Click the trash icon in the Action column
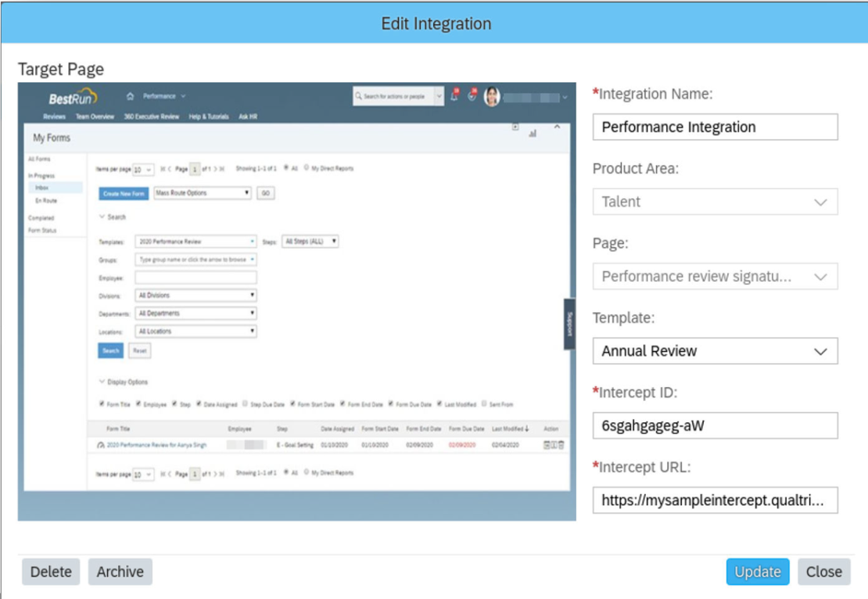The width and height of the screenshot is (868, 599). (x=561, y=444)
